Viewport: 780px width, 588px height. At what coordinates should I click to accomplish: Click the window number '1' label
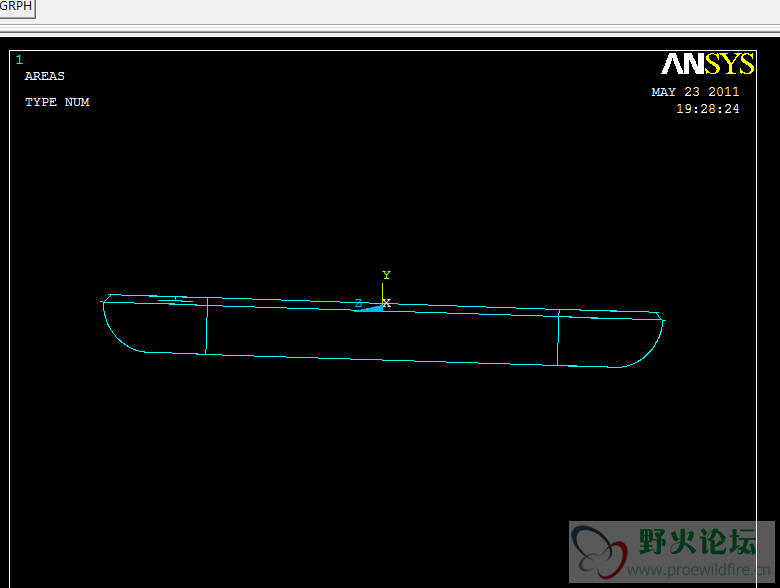click(x=19, y=60)
